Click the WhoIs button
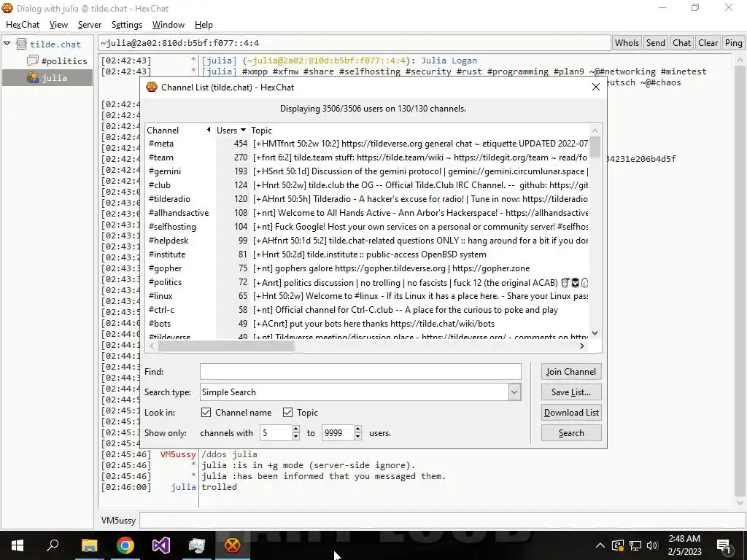The width and height of the screenshot is (747, 560). [x=627, y=43]
